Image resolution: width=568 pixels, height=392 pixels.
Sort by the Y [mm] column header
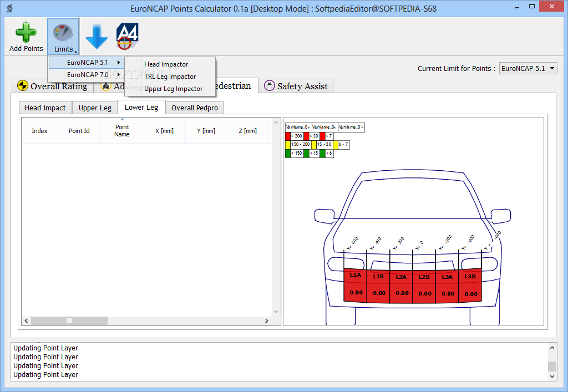[x=206, y=131]
